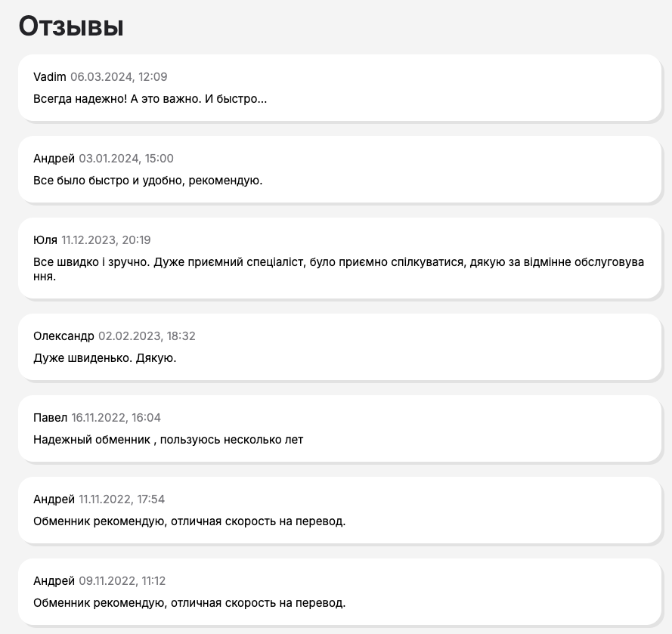This screenshot has width=672, height=634.
Task: Click the reviewer name Юля
Action: [45, 240]
